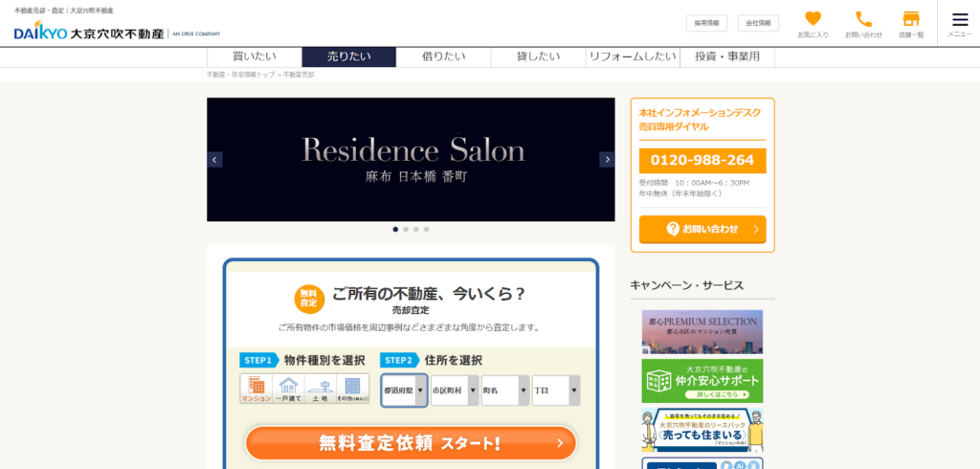980x469 pixels.
Task: Open 仲介安心サポート green banner
Action: pyautogui.click(x=702, y=381)
